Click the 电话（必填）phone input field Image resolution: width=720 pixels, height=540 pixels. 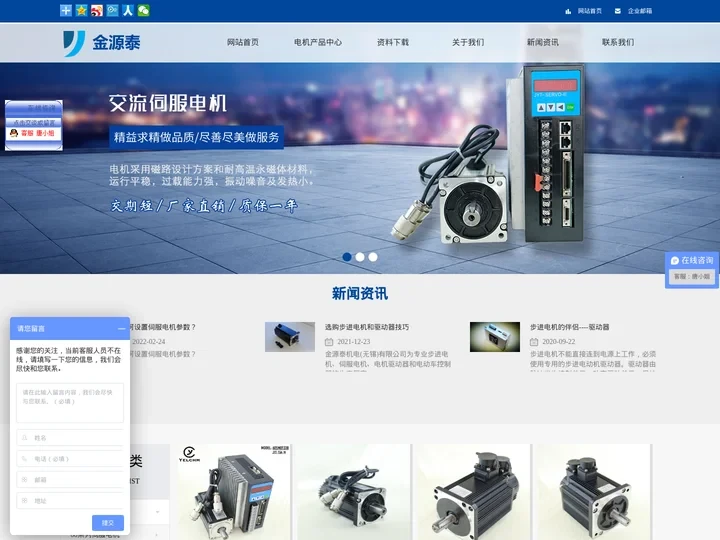pyautogui.click(x=70, y=459)
